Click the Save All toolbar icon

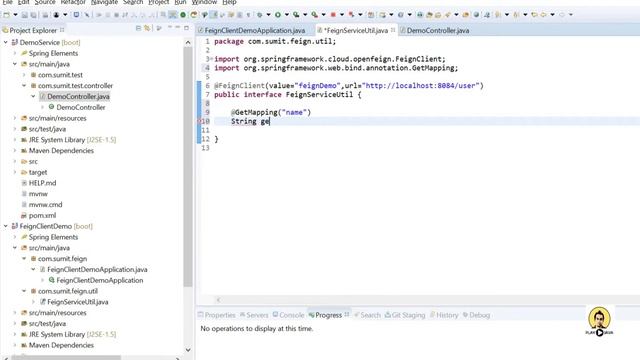point(33,15)
